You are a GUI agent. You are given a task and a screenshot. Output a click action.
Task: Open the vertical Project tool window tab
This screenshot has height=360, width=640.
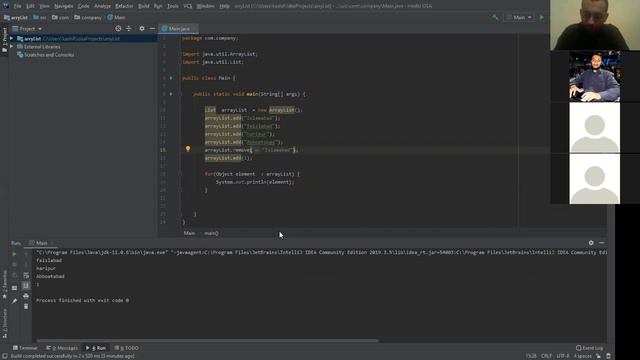coord(4,40)
